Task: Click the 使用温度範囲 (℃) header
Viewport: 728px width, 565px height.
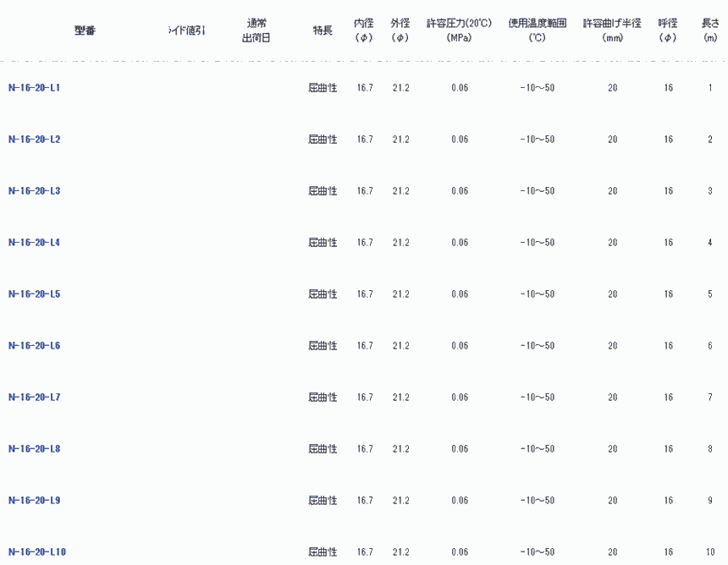Action: (537, 30)
